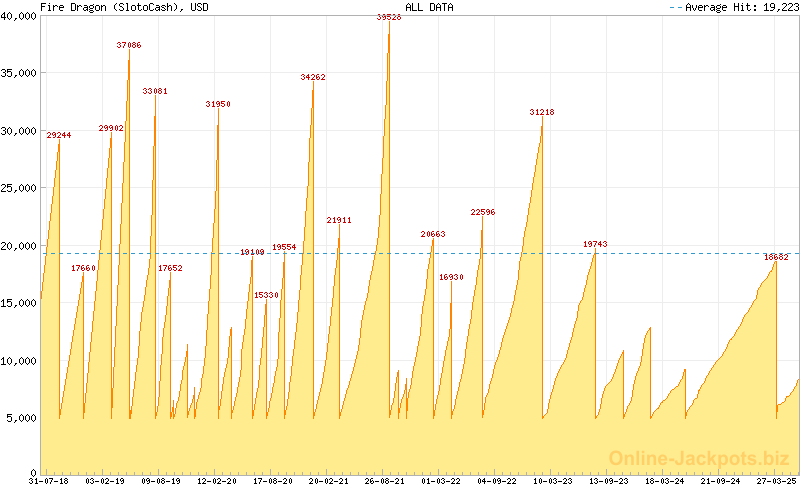Click the 29244 data label
This screenshot has height=490, width=800.
(59, 134)
